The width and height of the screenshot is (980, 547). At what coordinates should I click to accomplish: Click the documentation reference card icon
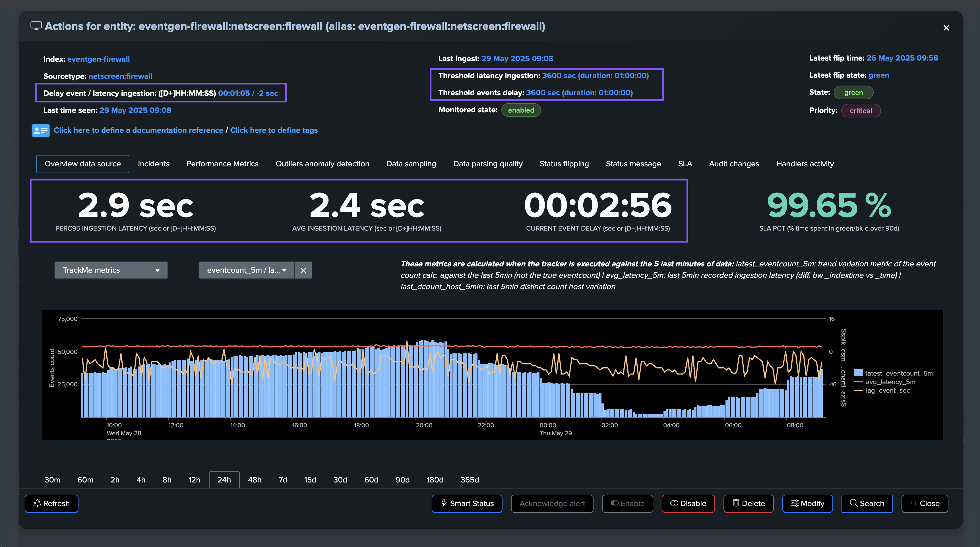40,130
